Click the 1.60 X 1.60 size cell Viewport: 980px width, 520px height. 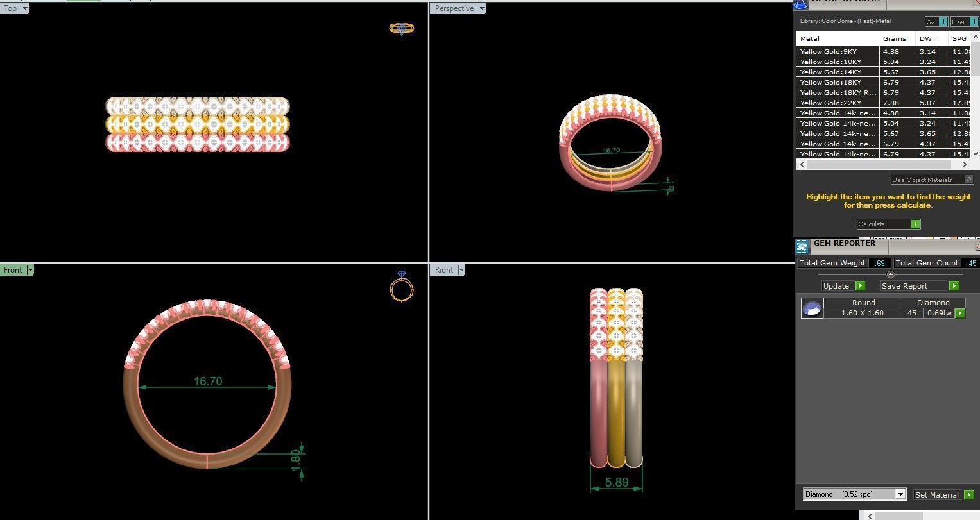coord(863,313)
